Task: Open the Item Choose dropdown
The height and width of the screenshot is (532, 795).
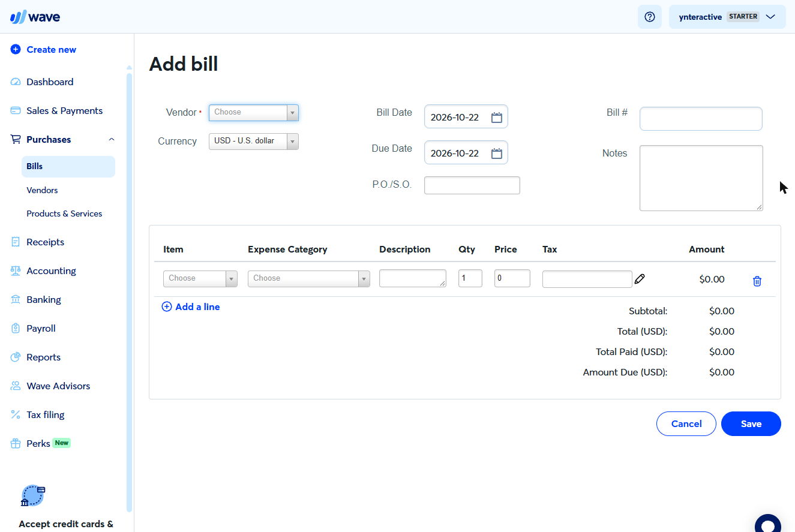Action: tap(200, 278)
